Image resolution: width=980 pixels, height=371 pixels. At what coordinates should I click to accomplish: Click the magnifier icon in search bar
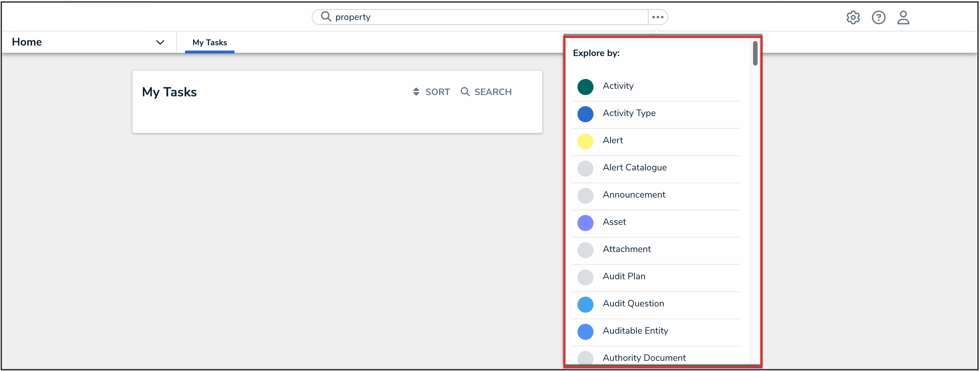click(x=326, y=17)
